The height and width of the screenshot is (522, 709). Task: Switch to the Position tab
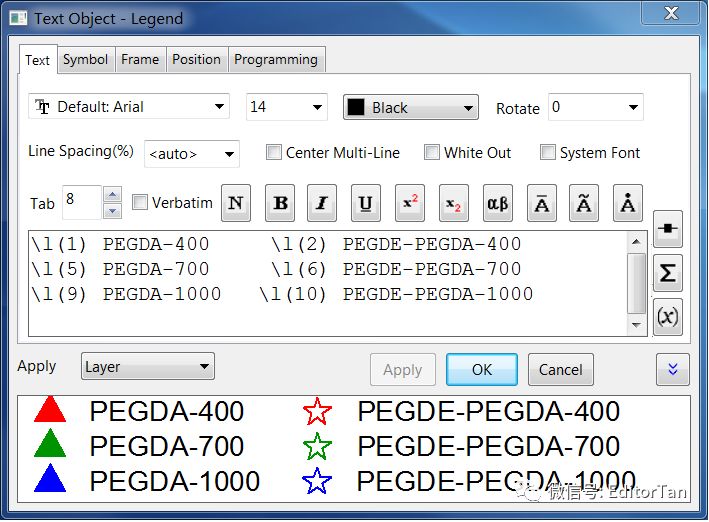pyautogui.click(x=197, y=59)
